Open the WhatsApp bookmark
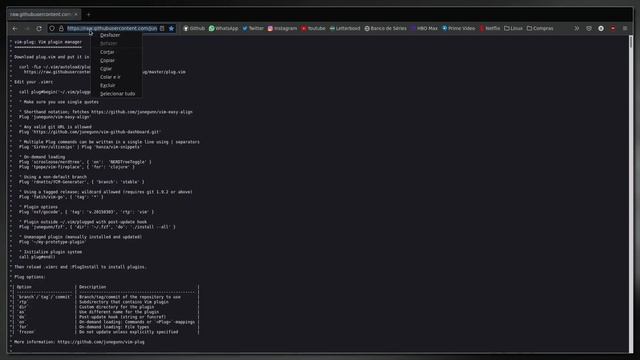The height and width of the screenshot is (360, 640). pyautogui.click(x=223, y=29)
